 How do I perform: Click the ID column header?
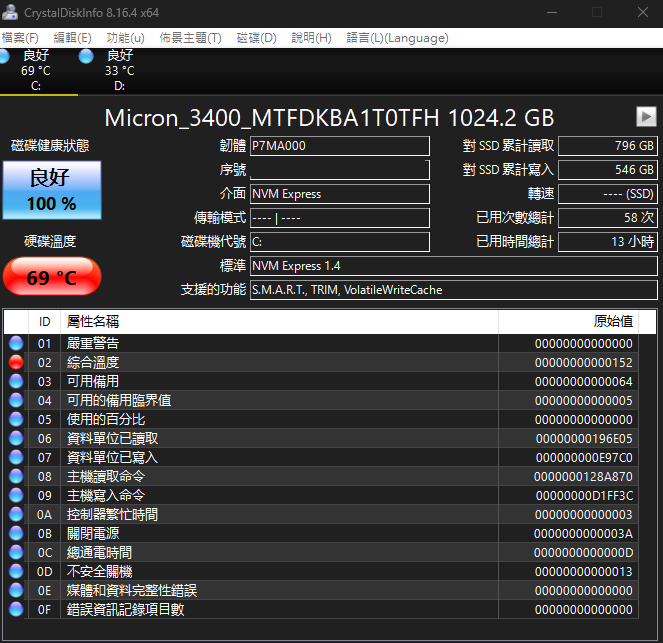44,322
